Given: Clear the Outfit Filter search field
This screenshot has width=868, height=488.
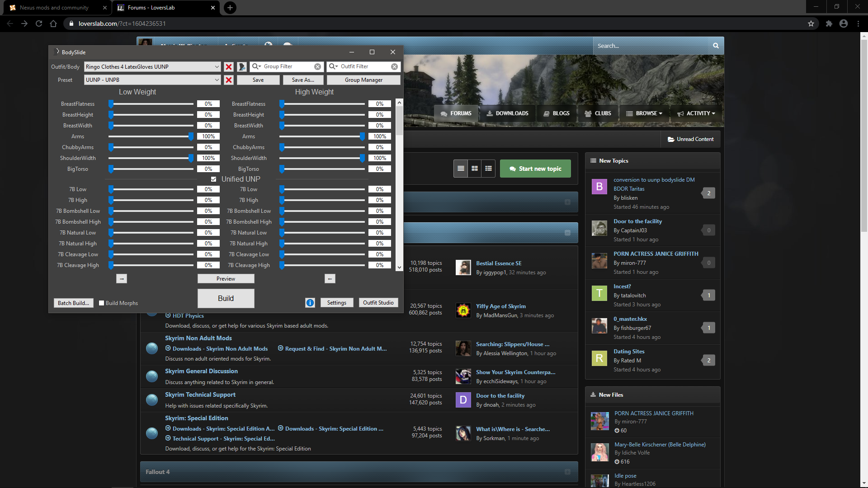Looking at the screenshot, I should tap(394, 67).
